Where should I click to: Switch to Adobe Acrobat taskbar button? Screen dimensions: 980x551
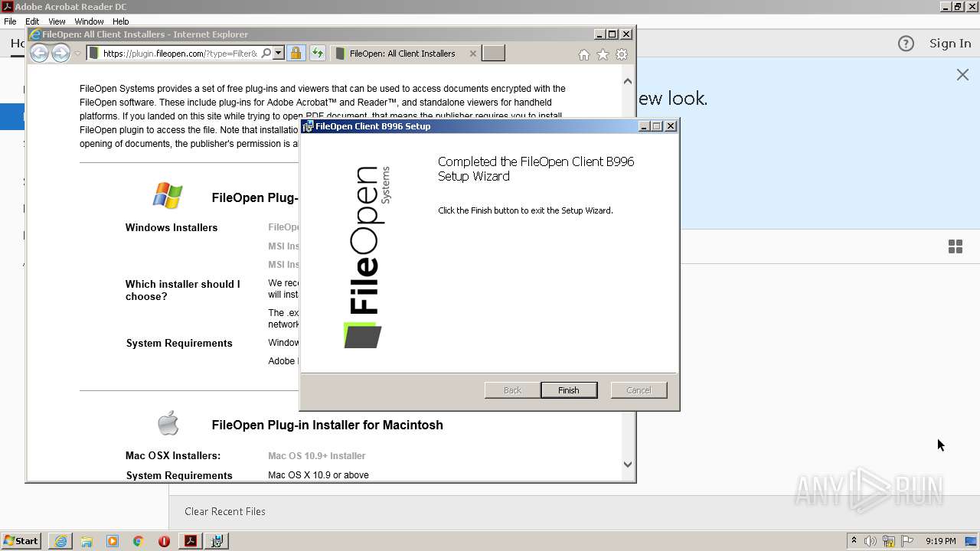click(191, 541)
